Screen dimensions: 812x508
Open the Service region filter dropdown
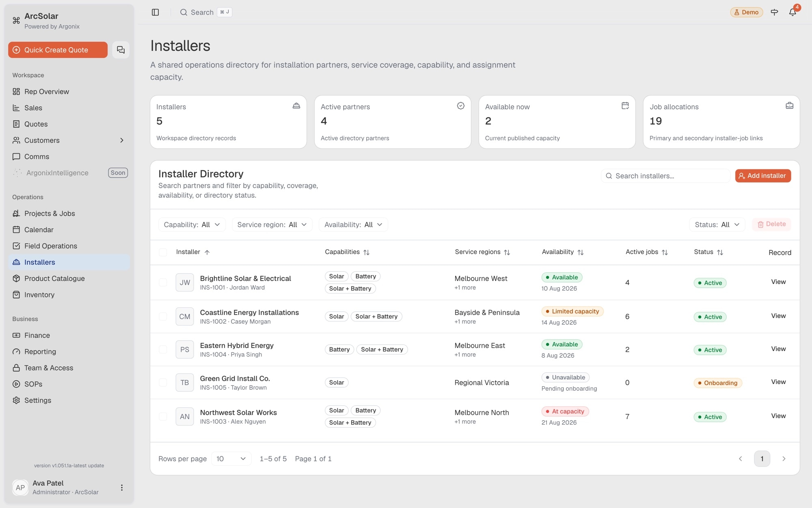click(x=272, y=225)
